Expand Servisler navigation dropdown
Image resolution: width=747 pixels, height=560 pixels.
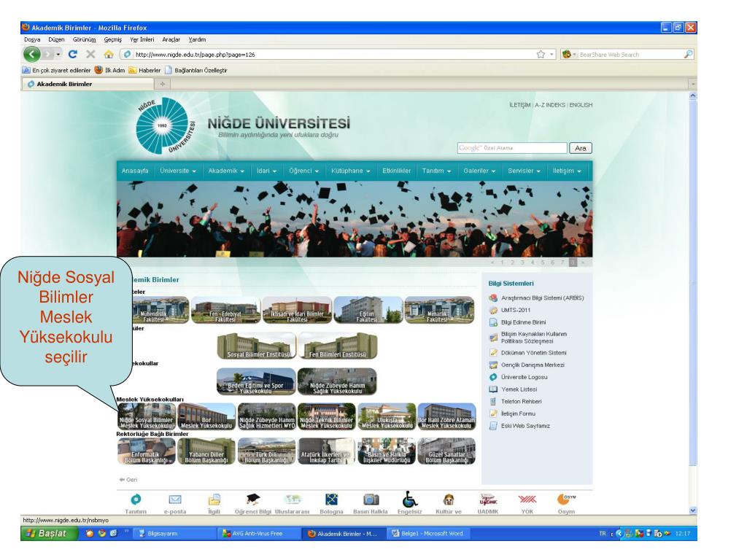pos(524,171)
